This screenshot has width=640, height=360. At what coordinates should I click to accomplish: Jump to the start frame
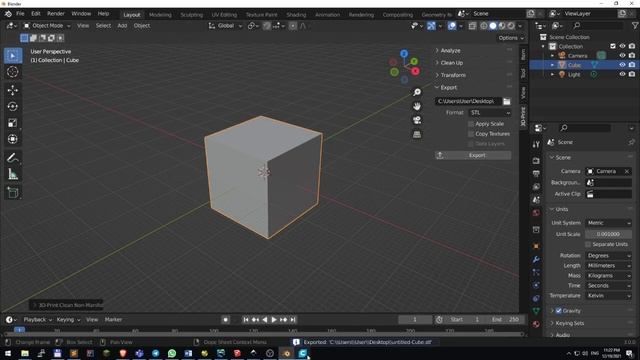pyautogui.click(x=246, y=320)
